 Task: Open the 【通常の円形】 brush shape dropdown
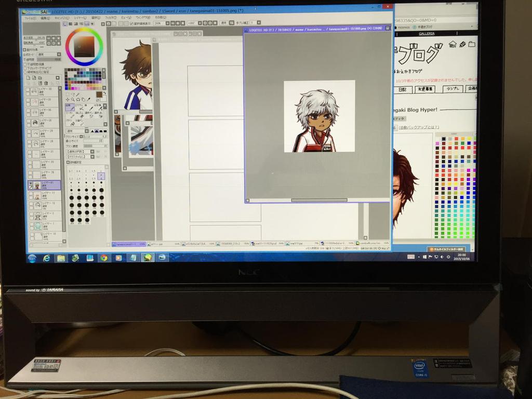point(80,151)
